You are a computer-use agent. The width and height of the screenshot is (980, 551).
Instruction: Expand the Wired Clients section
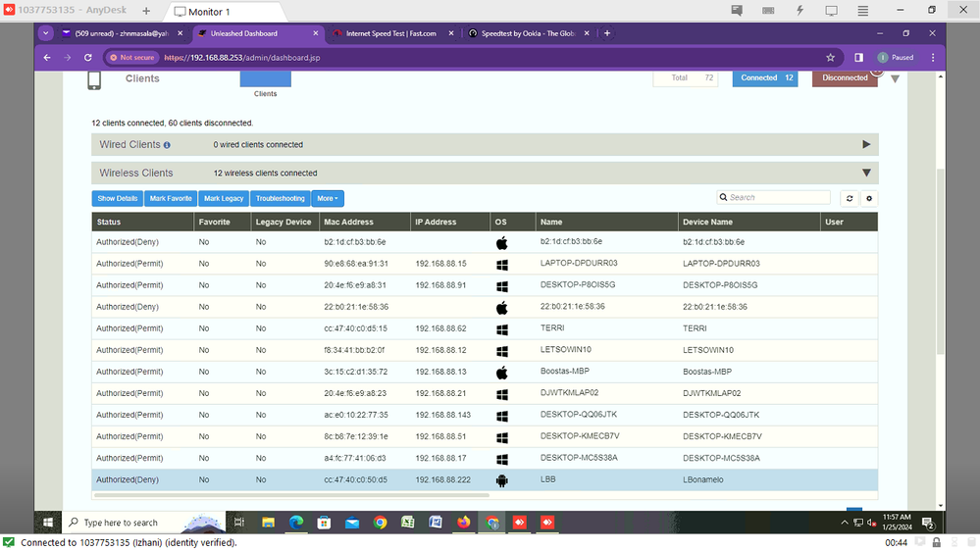coord(865,144)
